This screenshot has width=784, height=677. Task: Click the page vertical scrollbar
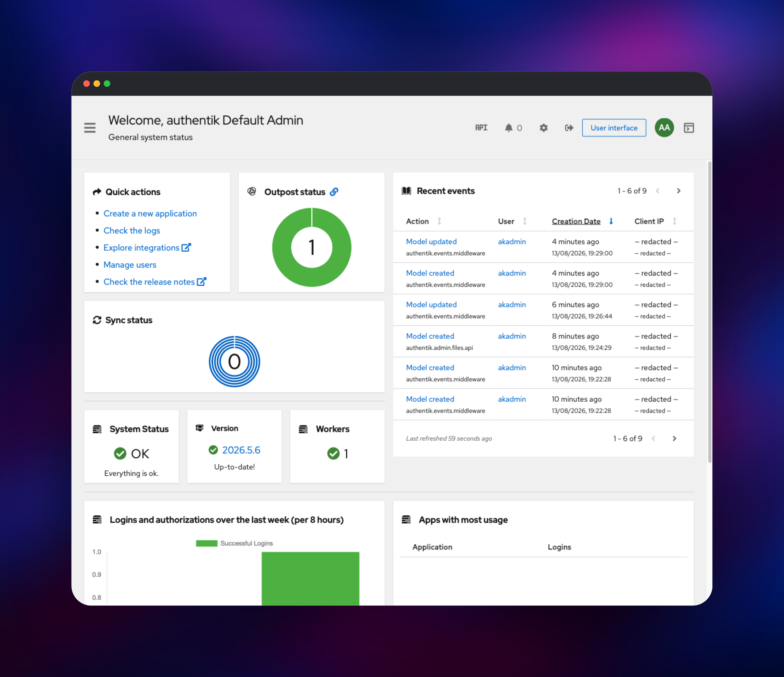709,312
